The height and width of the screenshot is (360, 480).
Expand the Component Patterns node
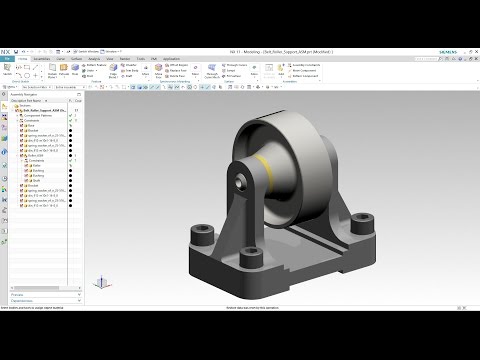point(18,115)
